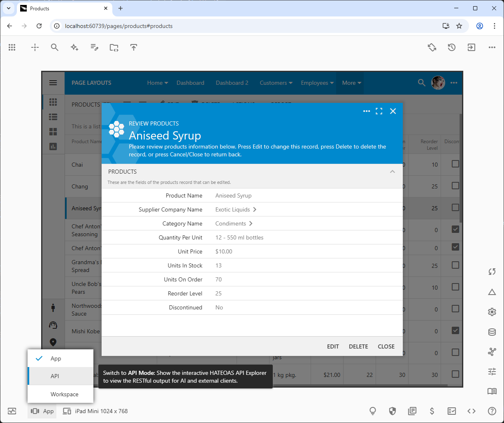Uncheck the Discontinued box for Mishi Kobe row
The image size is (504, 423).
[455, 330]
